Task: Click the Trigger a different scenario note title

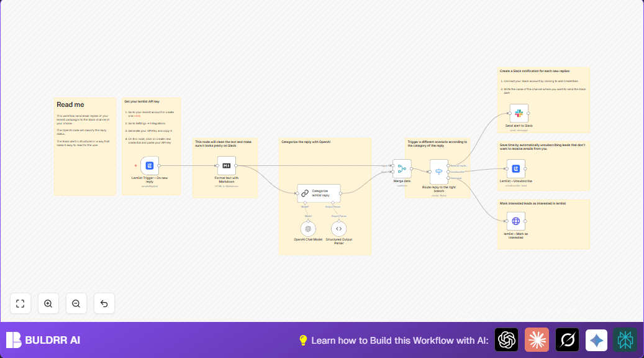Action: [437, 144]
